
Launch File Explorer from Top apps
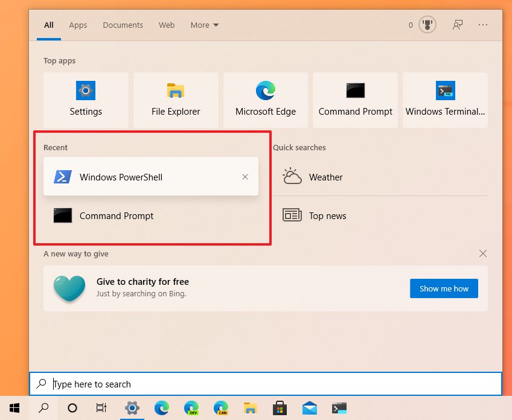click(175, 100)
